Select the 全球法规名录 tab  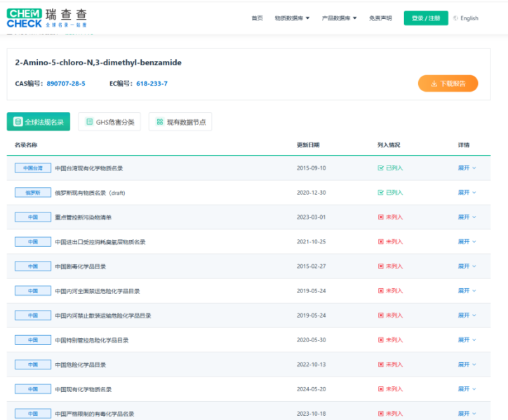point(38,122)
